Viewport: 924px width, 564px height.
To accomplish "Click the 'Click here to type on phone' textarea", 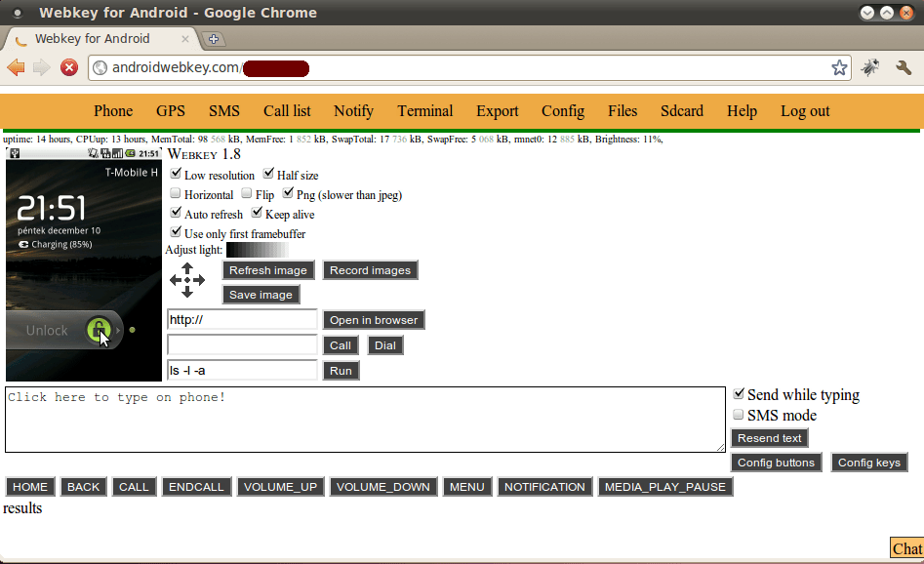I will [x=365, y=420].
